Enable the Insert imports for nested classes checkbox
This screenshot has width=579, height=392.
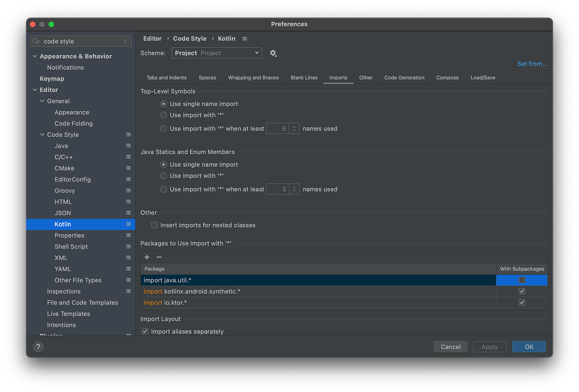click(154, 225)
